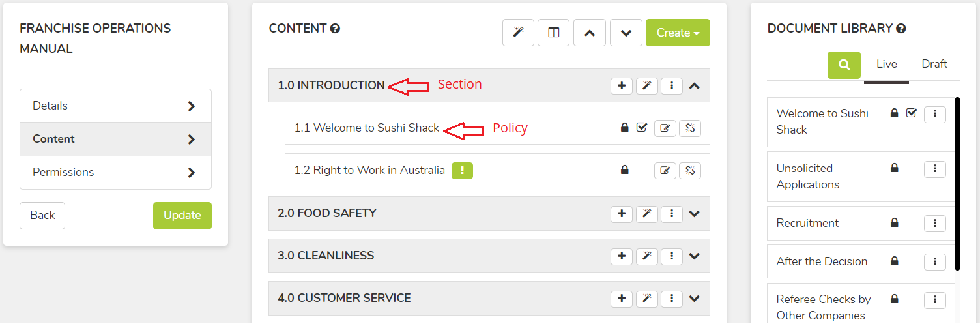Click the move up arrow button
The height and width of the screenshot is (324, 980).
[590, 33]
